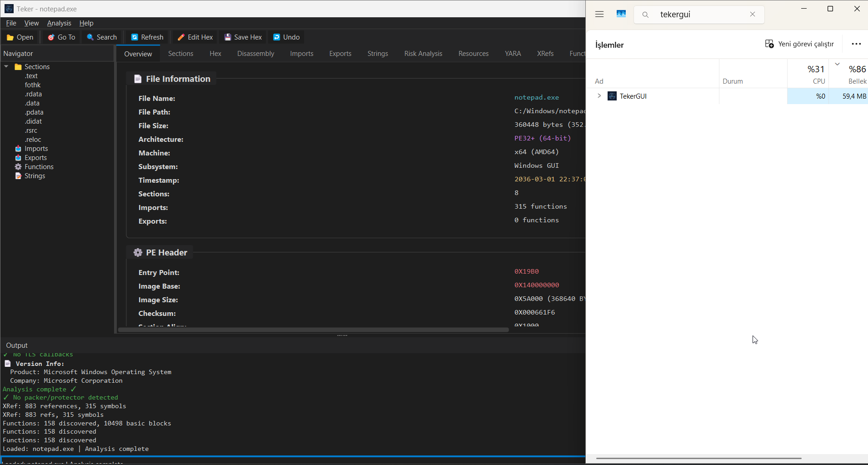Enable Edit Hex mode
The image size is (868, 465).
pos(195,37)
